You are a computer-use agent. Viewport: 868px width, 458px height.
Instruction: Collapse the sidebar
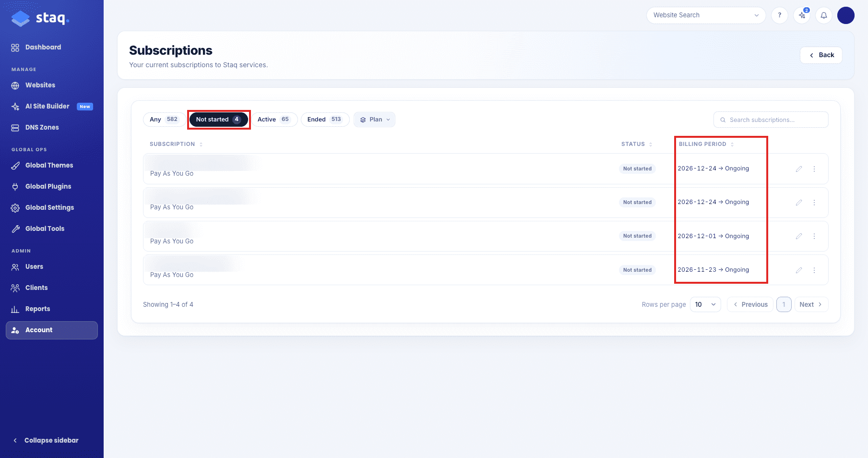click(x=46, y=440)
